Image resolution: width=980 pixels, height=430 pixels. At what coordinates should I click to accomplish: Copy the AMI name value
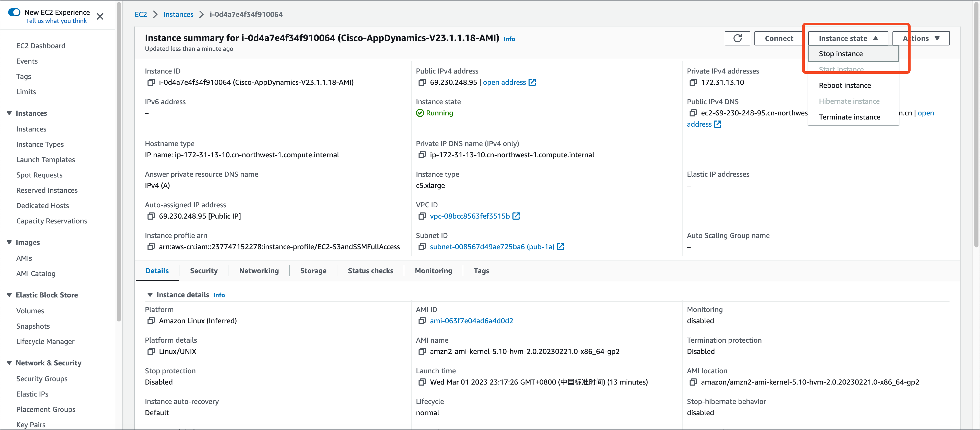pos(422,352)
